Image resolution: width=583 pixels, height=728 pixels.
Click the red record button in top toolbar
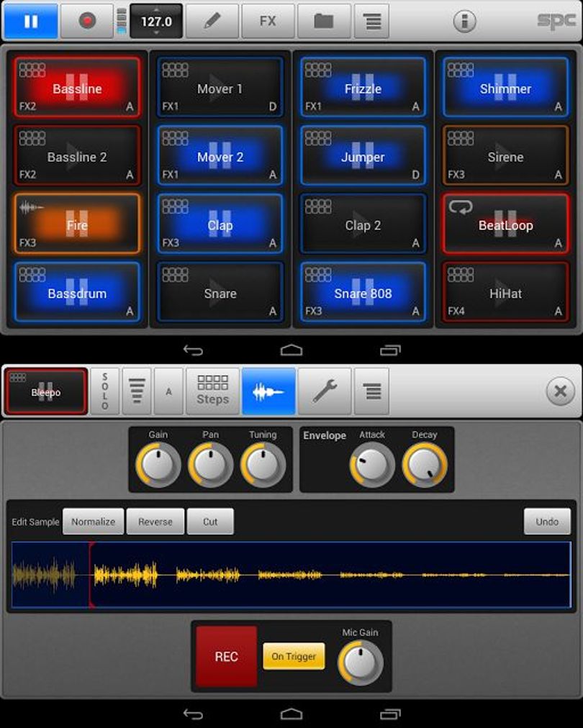(x=87, y=21)
